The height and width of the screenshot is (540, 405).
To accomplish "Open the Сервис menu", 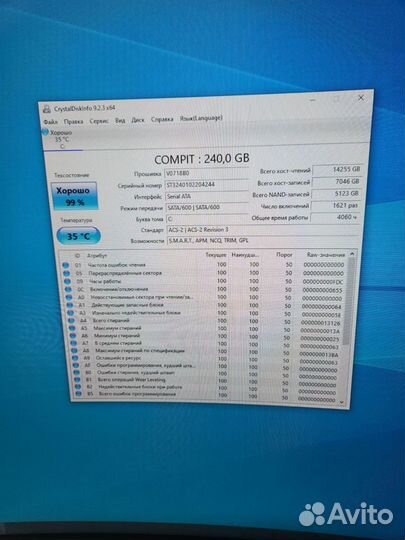I will (x=99, y=121).
